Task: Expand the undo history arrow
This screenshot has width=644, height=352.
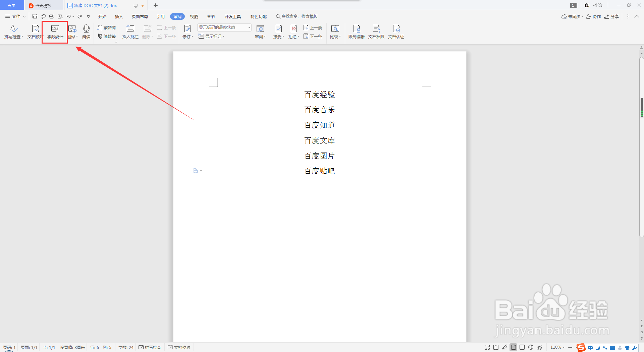Action: tap(73, 16)
